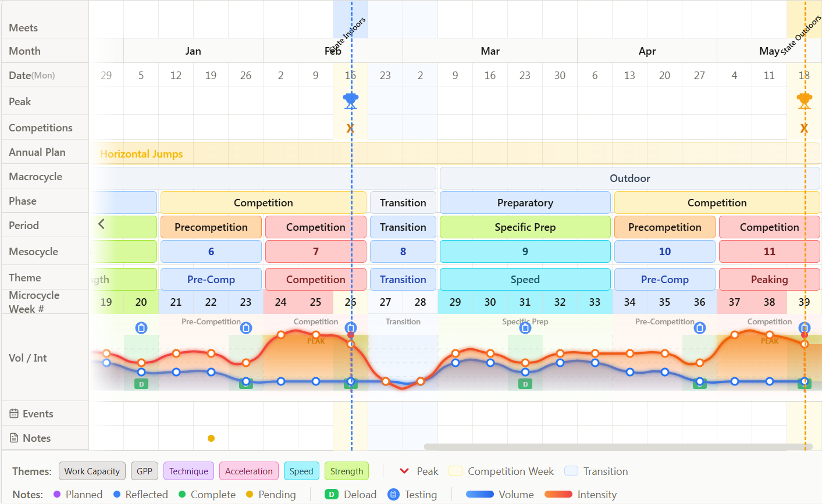Click the calendar icon beside Events
Screen dimensions: 822x504
point(14,414)
